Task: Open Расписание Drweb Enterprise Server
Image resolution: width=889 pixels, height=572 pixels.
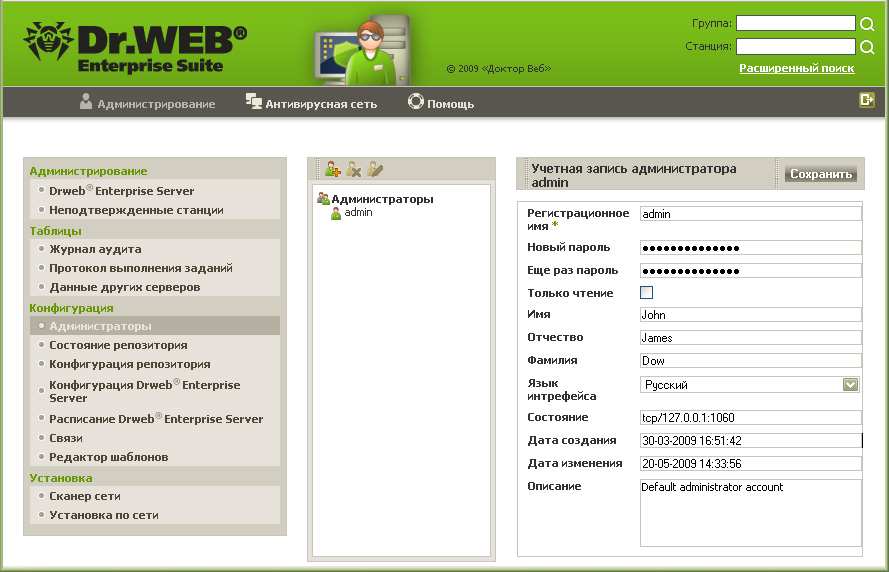Action: (x=156, y=419)
